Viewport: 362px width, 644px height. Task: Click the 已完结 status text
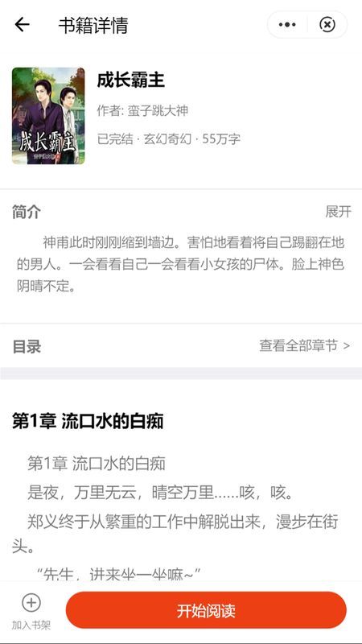click(115, 138)
